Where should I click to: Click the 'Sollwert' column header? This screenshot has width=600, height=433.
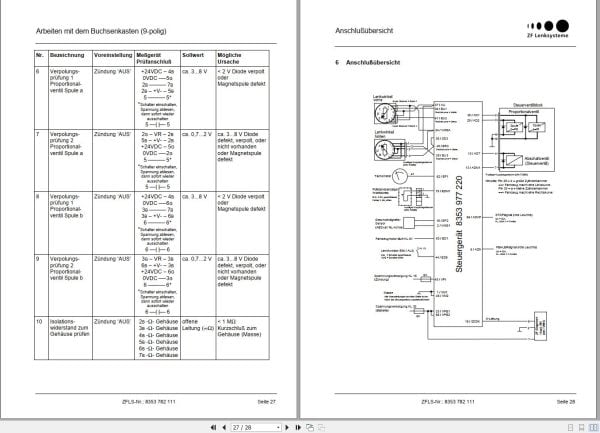(x=193, y=55)
